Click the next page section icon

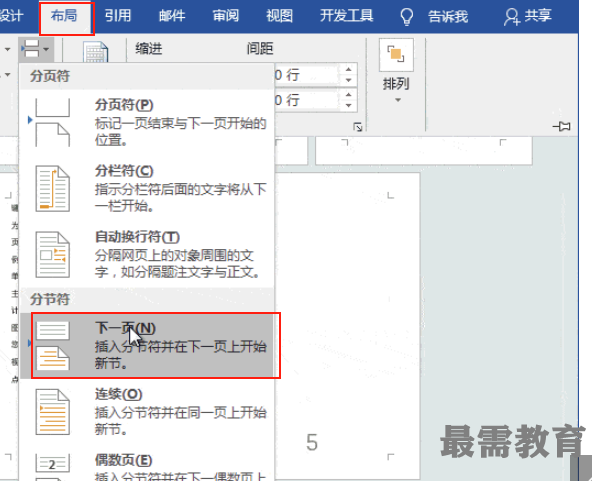52,345
